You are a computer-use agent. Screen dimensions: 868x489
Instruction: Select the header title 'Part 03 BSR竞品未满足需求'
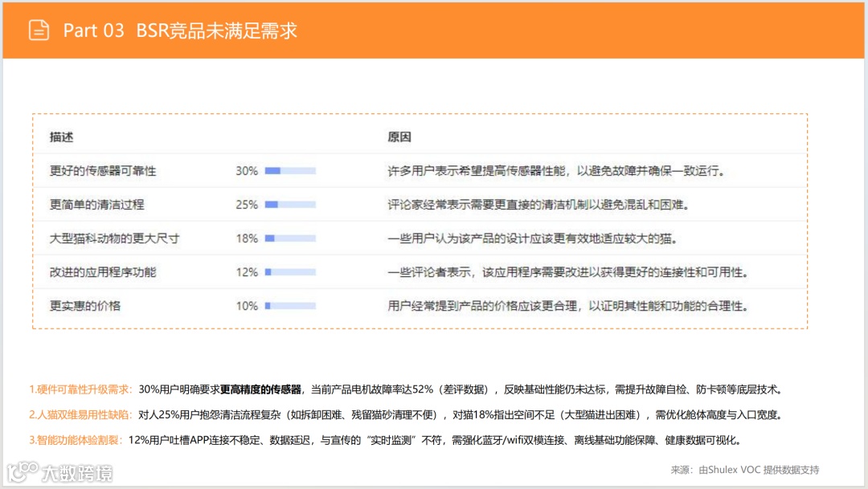[181, 31]
